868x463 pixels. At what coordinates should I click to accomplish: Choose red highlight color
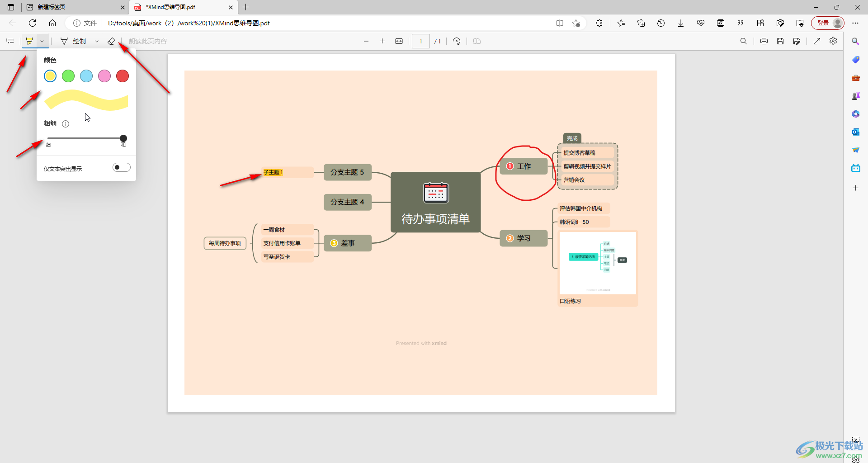tap(123, 76)
